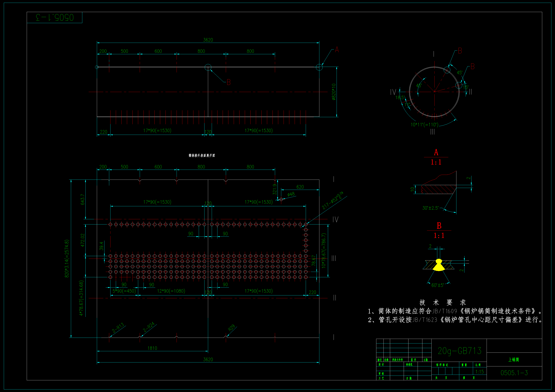The image size is (555, 392).
Task: Select the "2-R13" radius callout
Action: (118, 328)
